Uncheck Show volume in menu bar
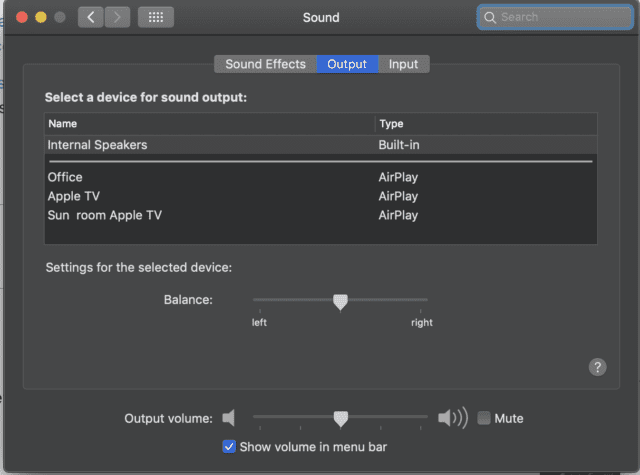The width and height of the screenshot is (640, 475). [x=229, y=446]
